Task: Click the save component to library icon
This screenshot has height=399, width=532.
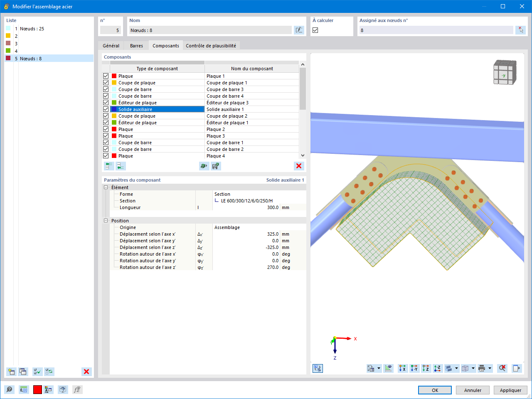Action: point(216,166)
